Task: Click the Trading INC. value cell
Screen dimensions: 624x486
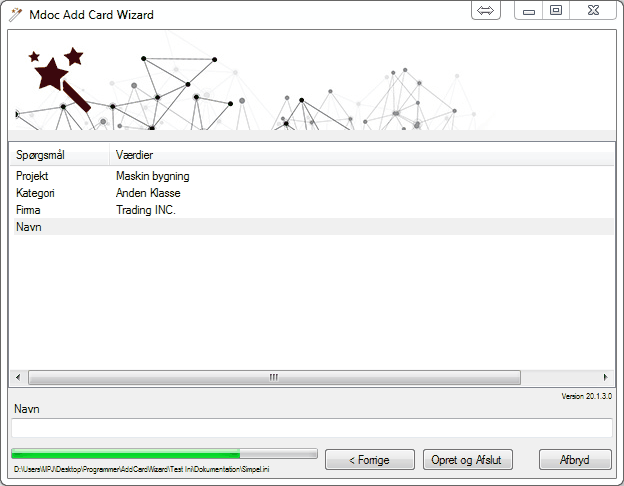Action: [x=146, y=210]
